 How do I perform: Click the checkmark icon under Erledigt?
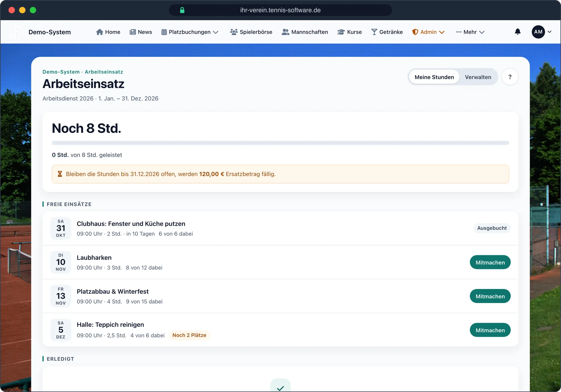pyautogui.click(x=280, y=388)
